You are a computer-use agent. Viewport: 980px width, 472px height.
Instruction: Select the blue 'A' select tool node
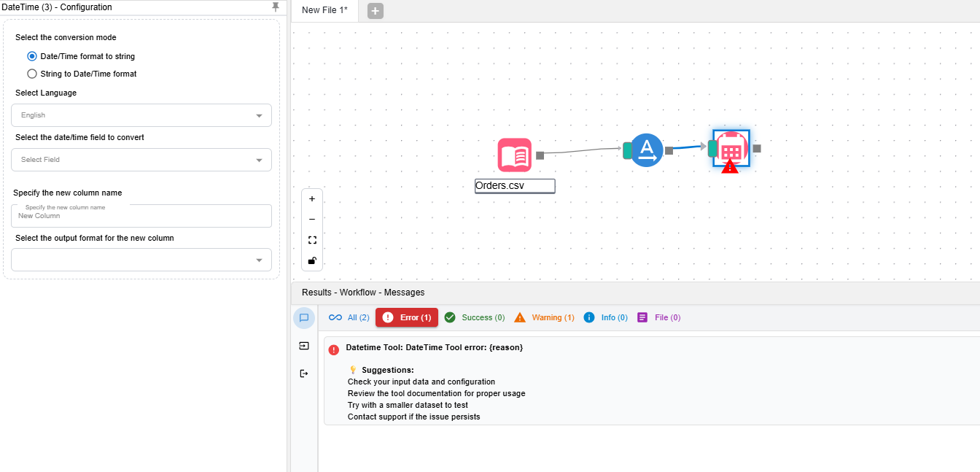[x=646, y=150]
